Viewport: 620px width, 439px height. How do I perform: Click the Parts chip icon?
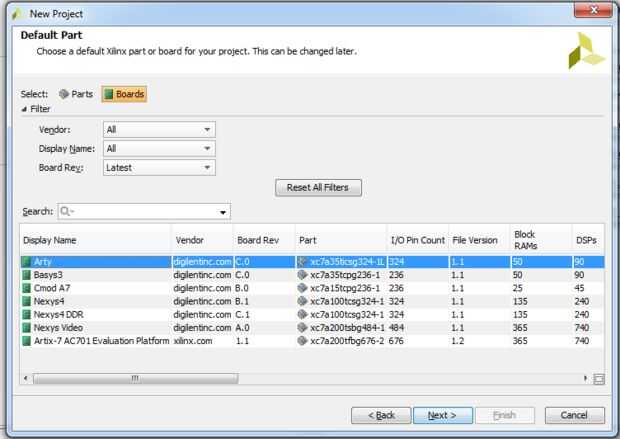[x=64, y=94]
